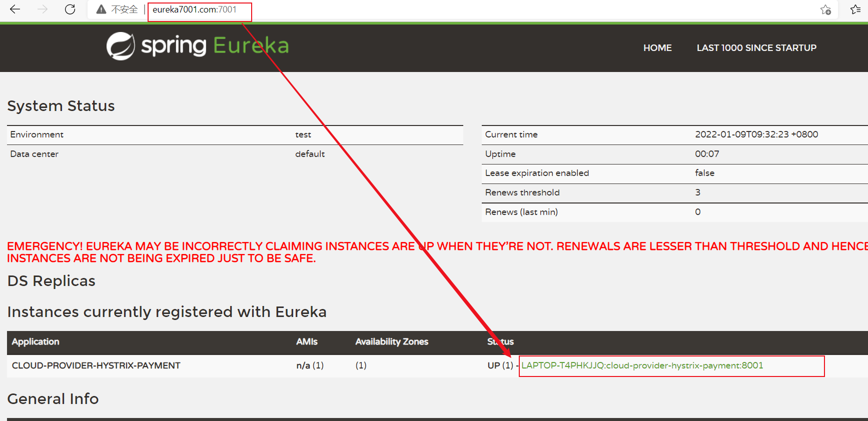Click the n/a (1) AMIs value
The image size is (868, 421).
tap(310, 365)
